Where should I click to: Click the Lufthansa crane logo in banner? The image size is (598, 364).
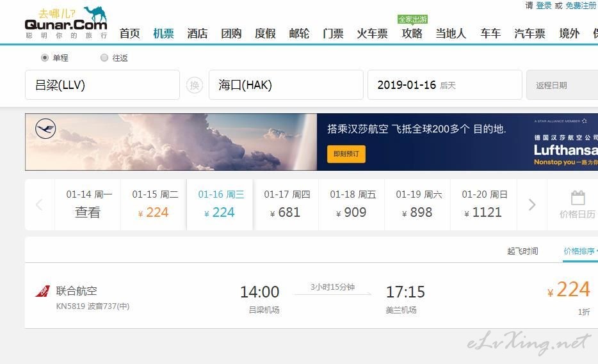45,129
